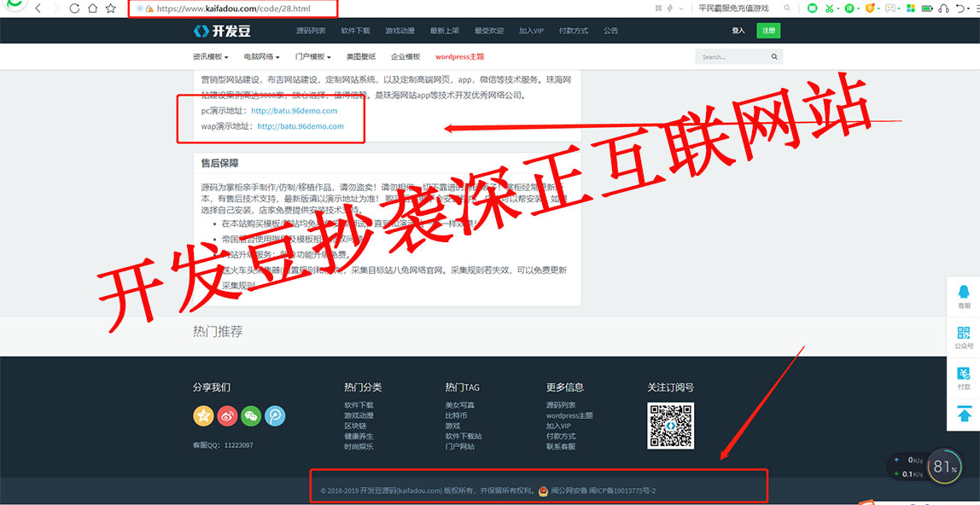980x505 pixels.
Task: Click the Search input field
Action: tap(732, 57)
